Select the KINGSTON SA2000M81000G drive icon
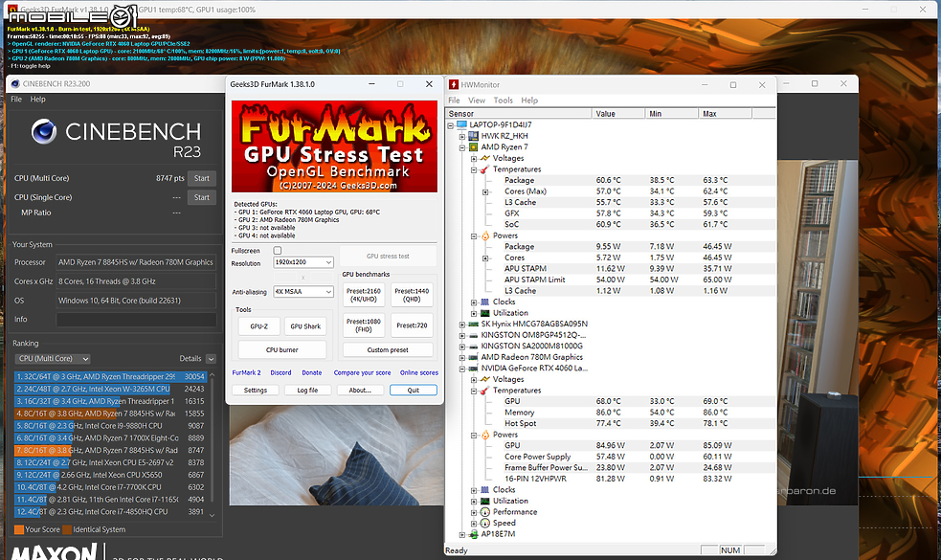941x560 pixels. (x=473, y=347)
